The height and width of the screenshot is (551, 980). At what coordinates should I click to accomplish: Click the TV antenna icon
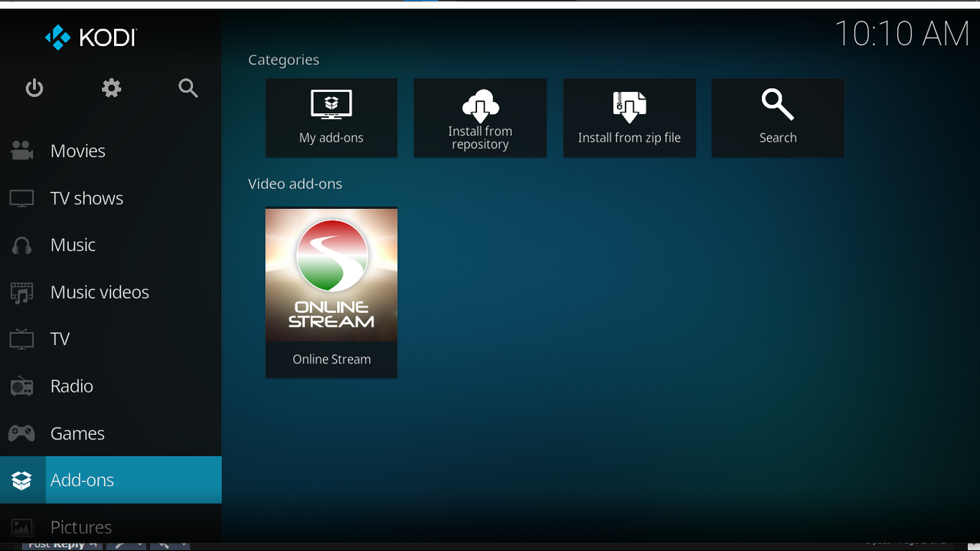[21, 339]
